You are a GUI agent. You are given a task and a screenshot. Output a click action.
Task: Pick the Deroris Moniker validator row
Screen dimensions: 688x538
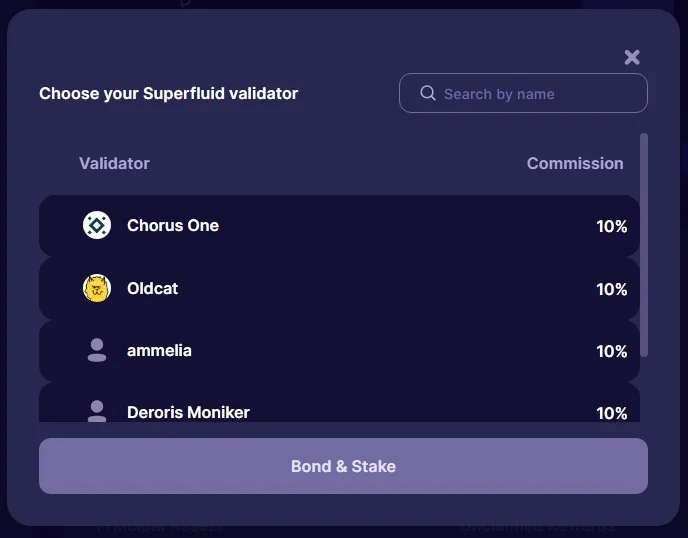click(x=339, y=402)
